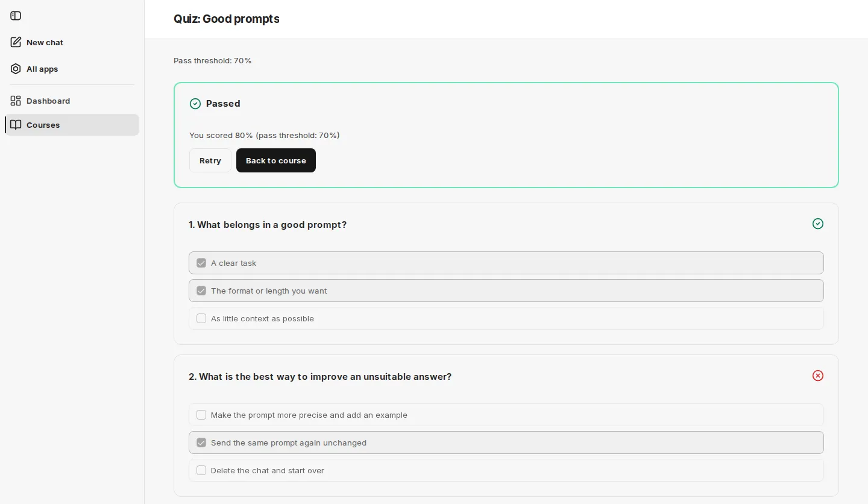
Task: Go to Dashboard in sidebar
Action: tap(72, 101)
